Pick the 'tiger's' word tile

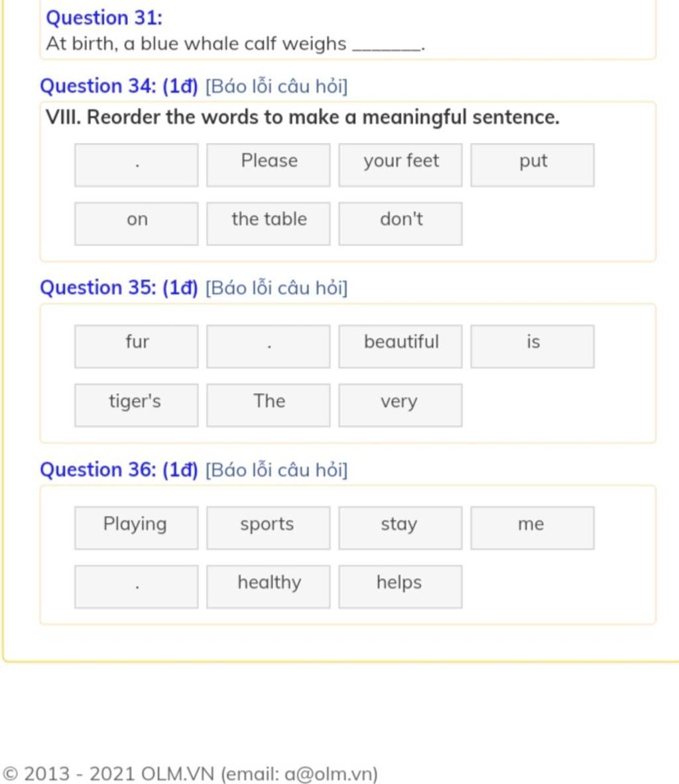[137, 405]
